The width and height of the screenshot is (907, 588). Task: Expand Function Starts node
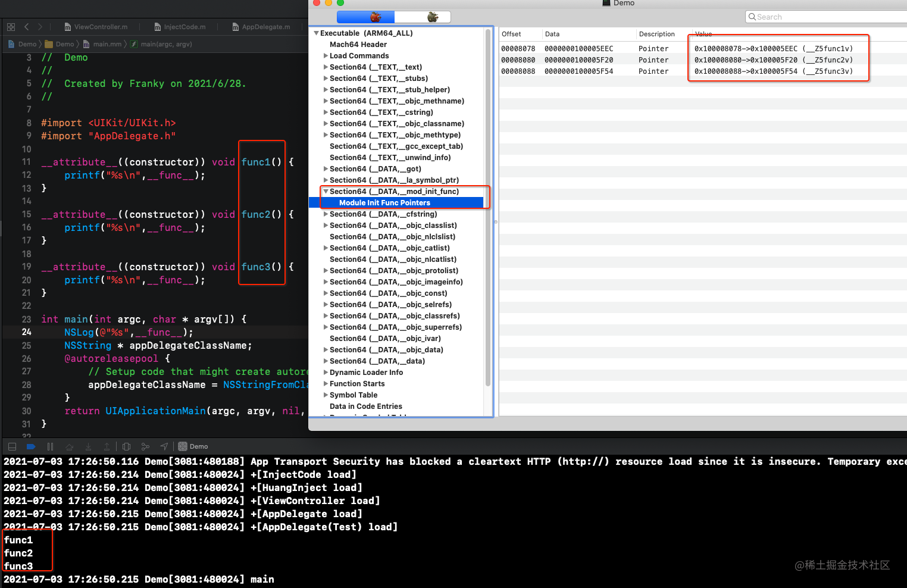coord(326,384)
